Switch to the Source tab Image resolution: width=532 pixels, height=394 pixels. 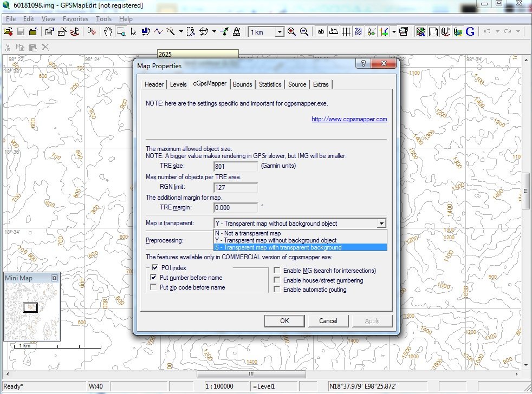[297, 84]
